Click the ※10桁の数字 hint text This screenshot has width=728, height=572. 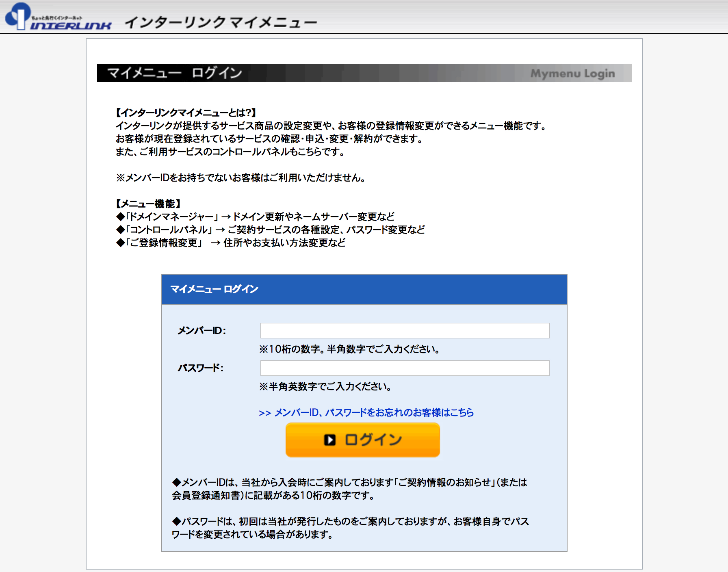coord(349,349)
